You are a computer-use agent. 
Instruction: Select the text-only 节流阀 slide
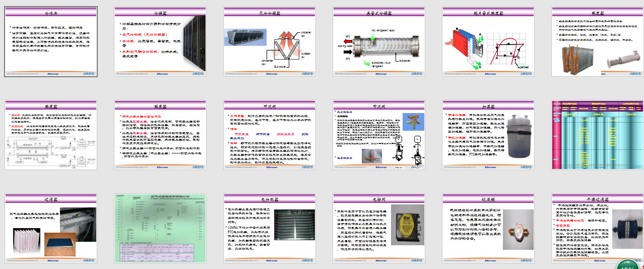point(270,135)
